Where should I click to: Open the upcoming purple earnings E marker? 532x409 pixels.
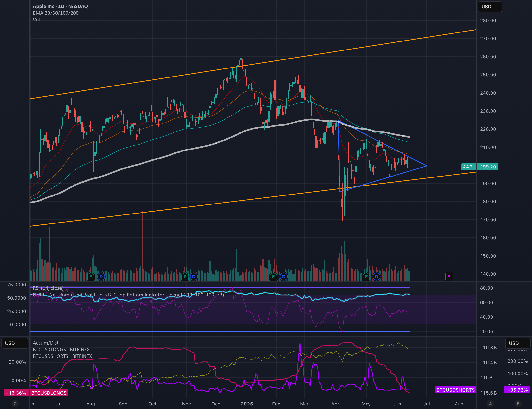point(448,277)
